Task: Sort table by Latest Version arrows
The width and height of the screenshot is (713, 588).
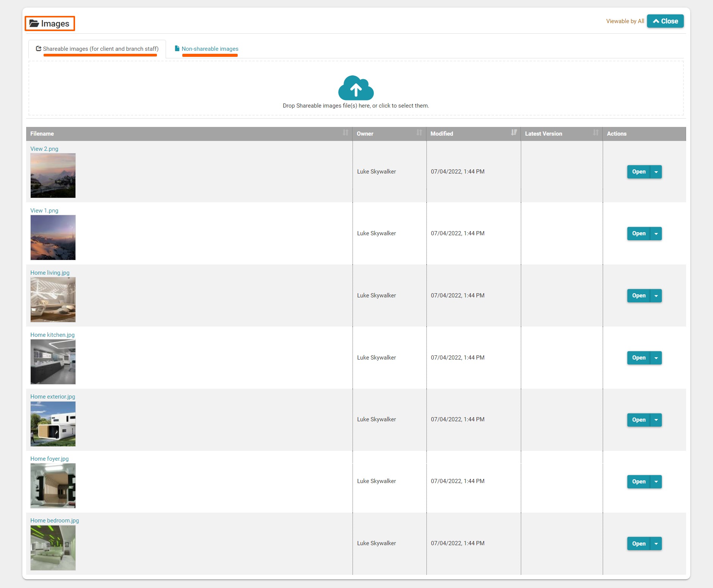Action: pyautogui.click(x=596, y=133)
